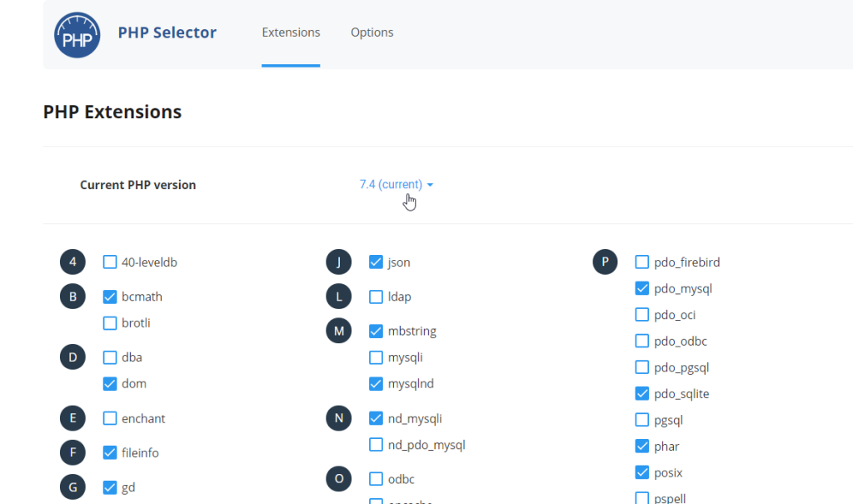The width and height of the screenshot is (853, 504).
Task: Open the 7.4 (current) PHP version dropdown
Action: click(396, 185)
